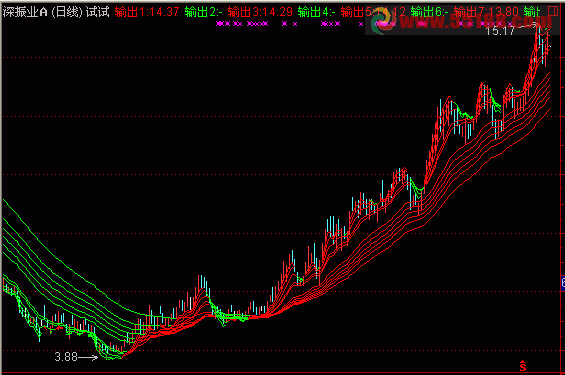Click the window restore icon at top-right corner
565x375 pixels.
(x=553, y=11)
